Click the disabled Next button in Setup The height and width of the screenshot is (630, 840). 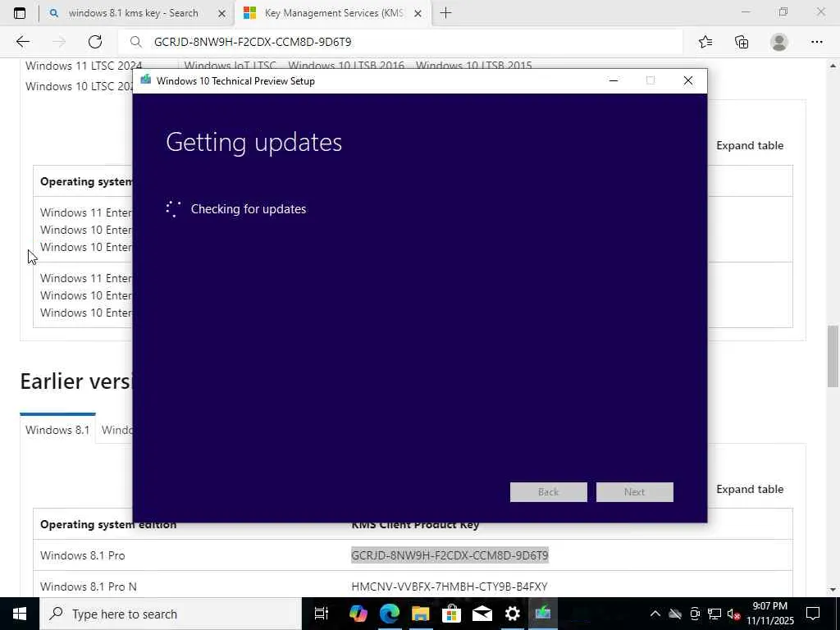pos(634,492)
